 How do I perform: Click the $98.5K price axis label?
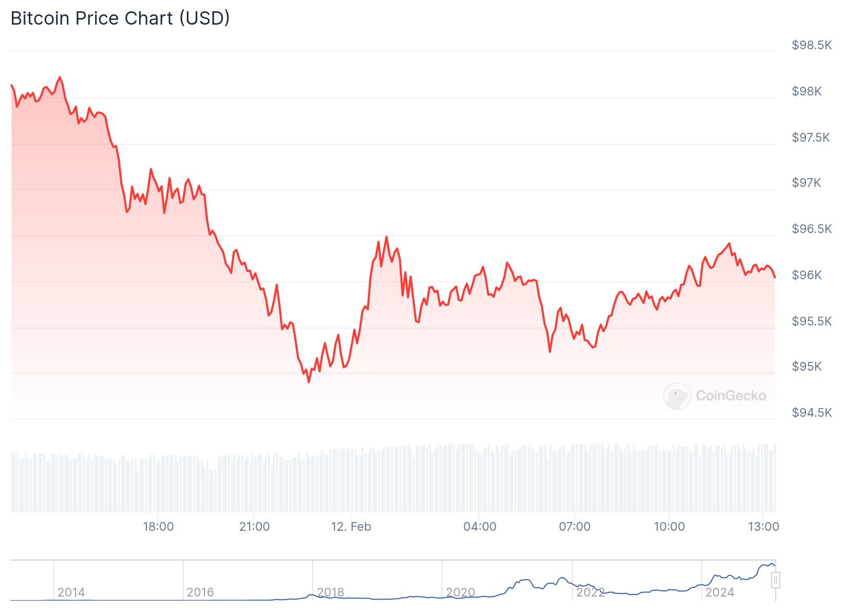point(811,45)
